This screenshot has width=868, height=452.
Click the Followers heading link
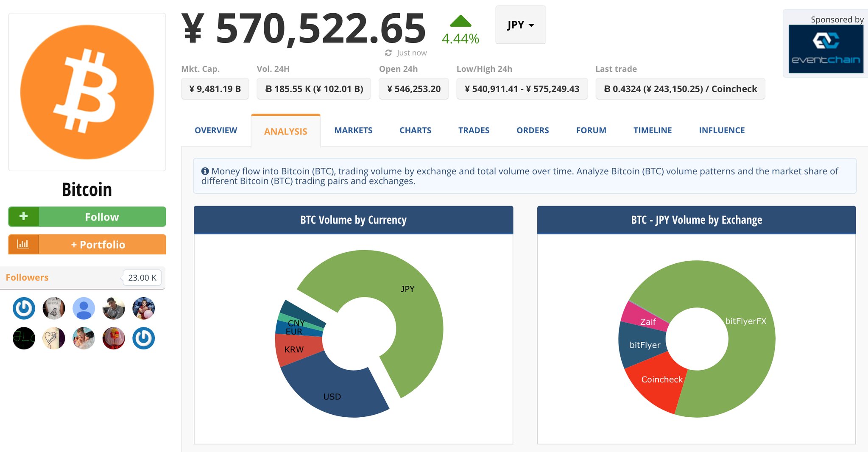(27, 277)
